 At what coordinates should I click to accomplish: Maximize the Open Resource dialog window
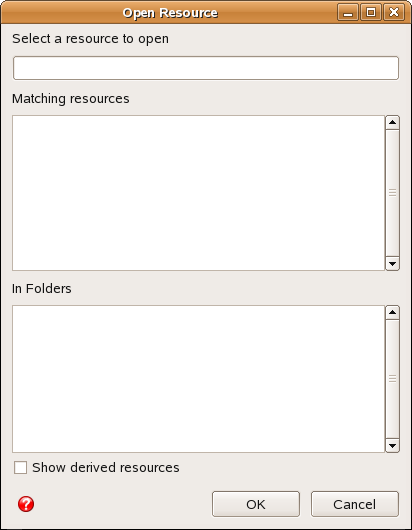pos(371,13)
